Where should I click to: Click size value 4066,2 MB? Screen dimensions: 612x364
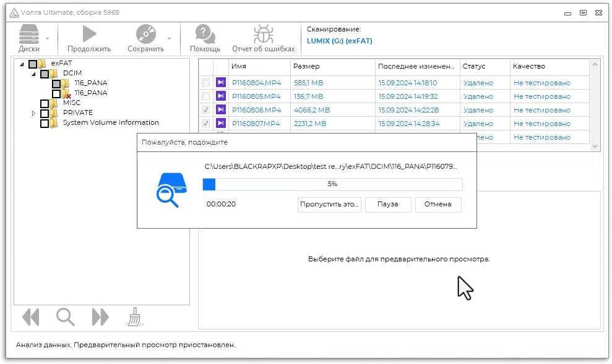click(x=312, y=110)
